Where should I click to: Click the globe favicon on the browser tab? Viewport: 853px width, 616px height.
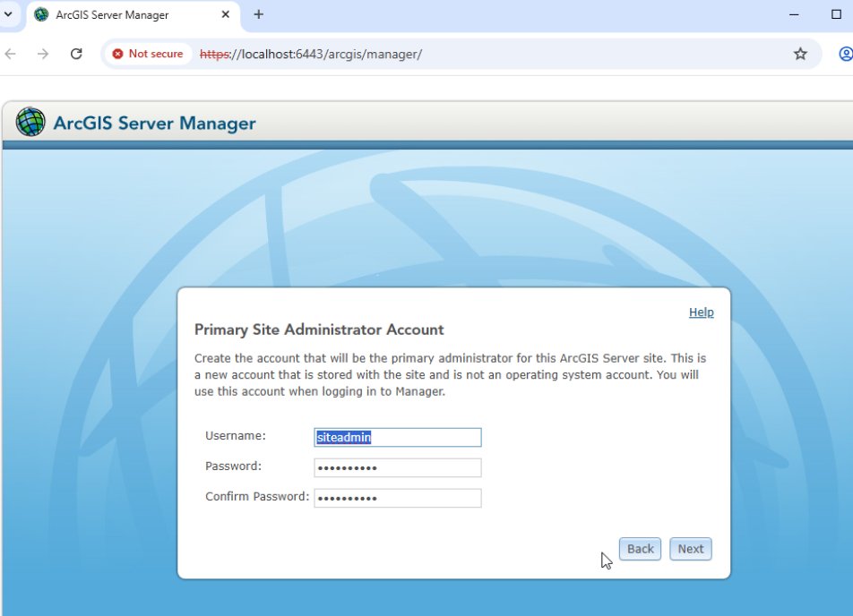point(41,14)
